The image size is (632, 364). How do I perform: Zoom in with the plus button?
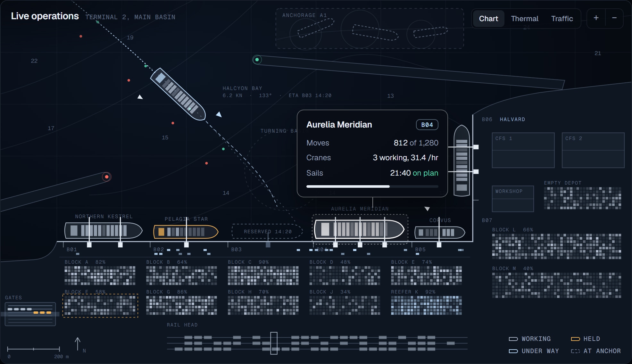[x=596, y=18]
